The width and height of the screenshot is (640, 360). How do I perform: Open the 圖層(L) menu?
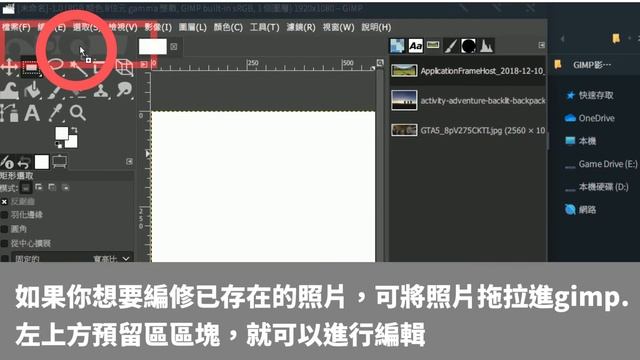pos(193,27)
